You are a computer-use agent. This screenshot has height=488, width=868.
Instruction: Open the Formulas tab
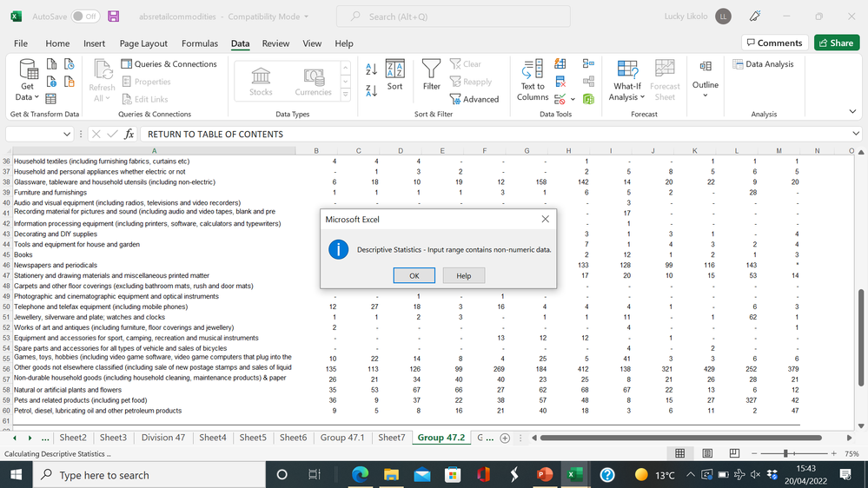click(200, 43)
